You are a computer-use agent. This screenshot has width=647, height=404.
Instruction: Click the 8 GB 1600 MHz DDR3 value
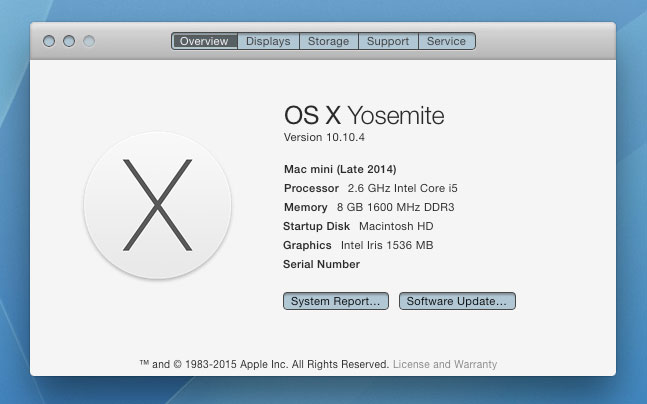point(396,207)
